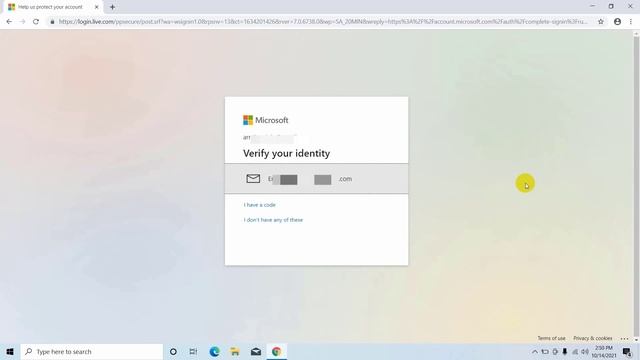Click the padlock site info icon
Image resolution: width=640 pixels, height=360 pixels.
coord(52,22)
